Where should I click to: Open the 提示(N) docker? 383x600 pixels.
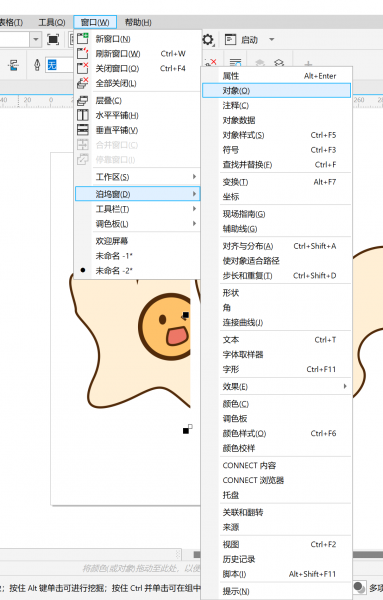(276, 591)
